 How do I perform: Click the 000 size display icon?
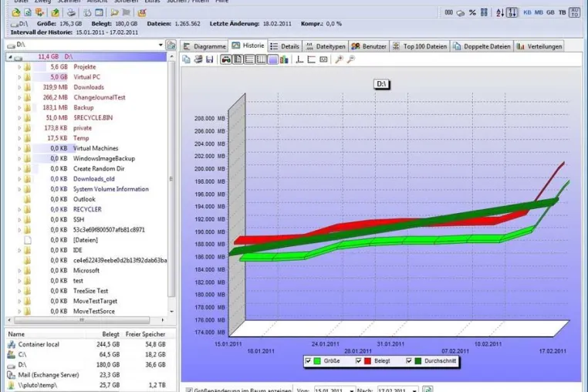[x=449, y=12]
